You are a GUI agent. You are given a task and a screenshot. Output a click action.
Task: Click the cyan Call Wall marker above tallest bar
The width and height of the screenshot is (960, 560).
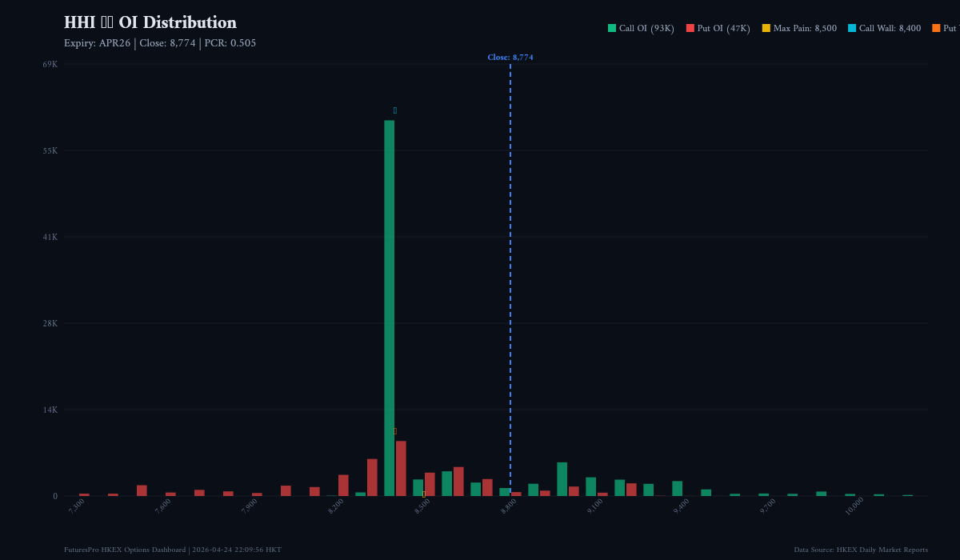pyautogui.click(x=395, y=110)
